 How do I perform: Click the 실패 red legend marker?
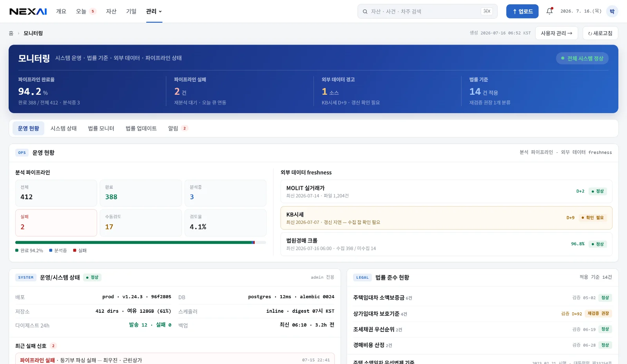coord(74,250)
